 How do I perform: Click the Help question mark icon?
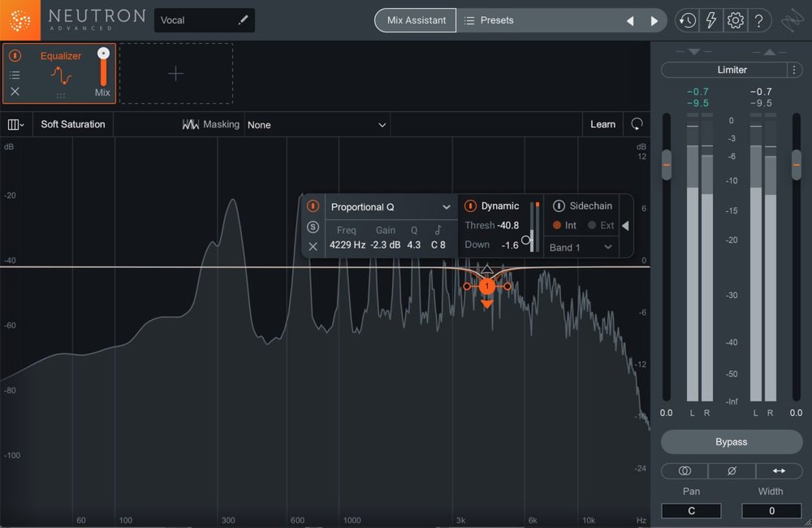click(x=760, y=20)
